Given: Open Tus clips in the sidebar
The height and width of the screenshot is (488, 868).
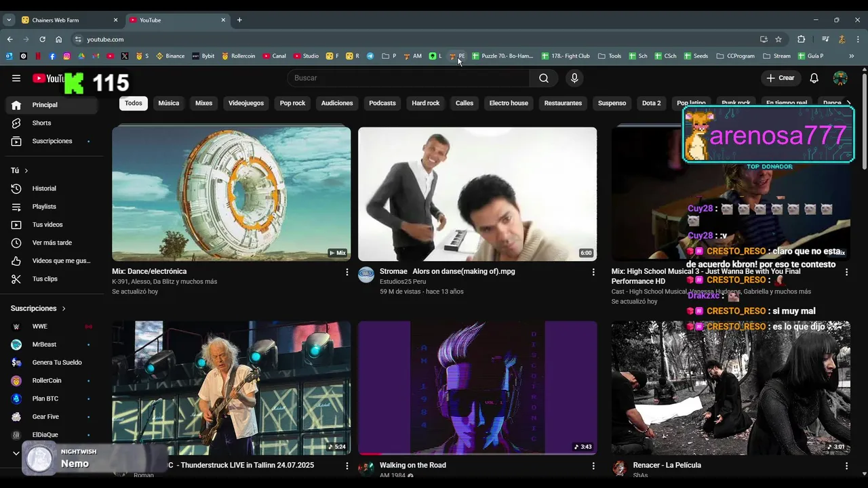Looking at the screenshot, I should point(53,279).
